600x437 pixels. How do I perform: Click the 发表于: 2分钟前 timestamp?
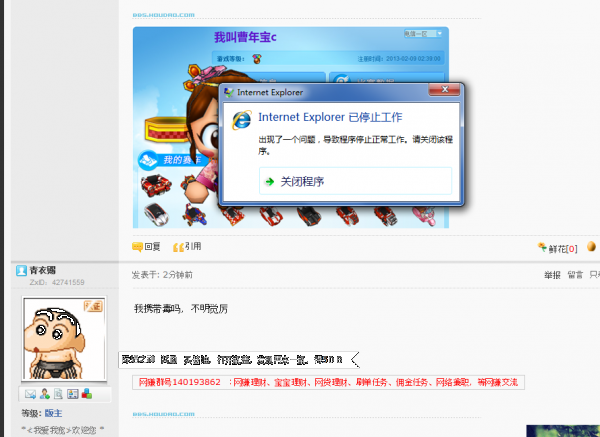click(x=162, y=275)
